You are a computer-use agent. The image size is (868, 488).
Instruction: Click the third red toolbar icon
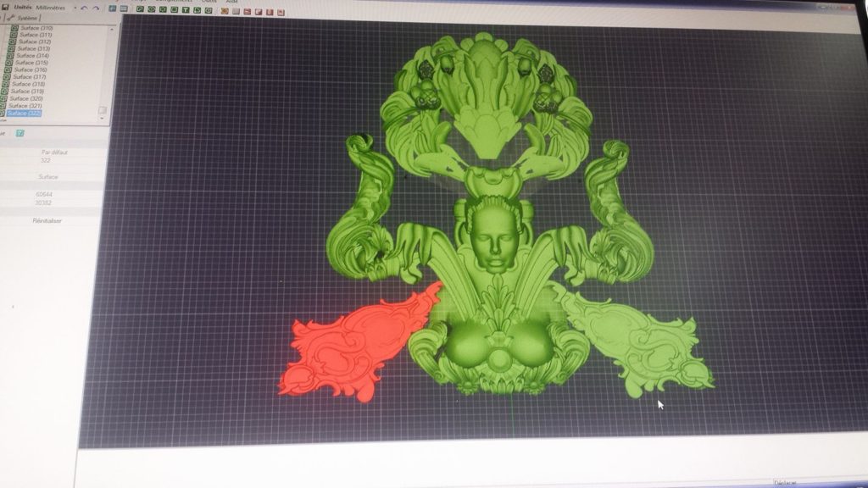[270, 12]
